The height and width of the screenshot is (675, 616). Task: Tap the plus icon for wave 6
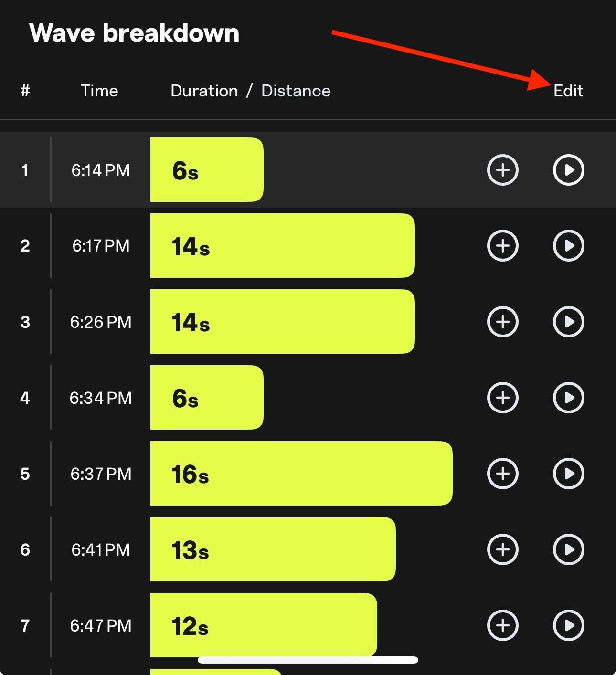click(x=502, y=549)
